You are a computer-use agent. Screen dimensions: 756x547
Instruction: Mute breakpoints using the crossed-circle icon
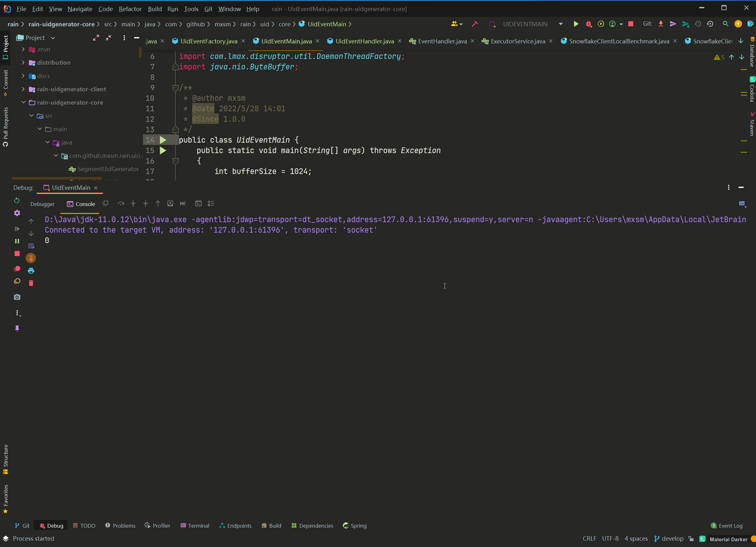click(x=17, y=281)
